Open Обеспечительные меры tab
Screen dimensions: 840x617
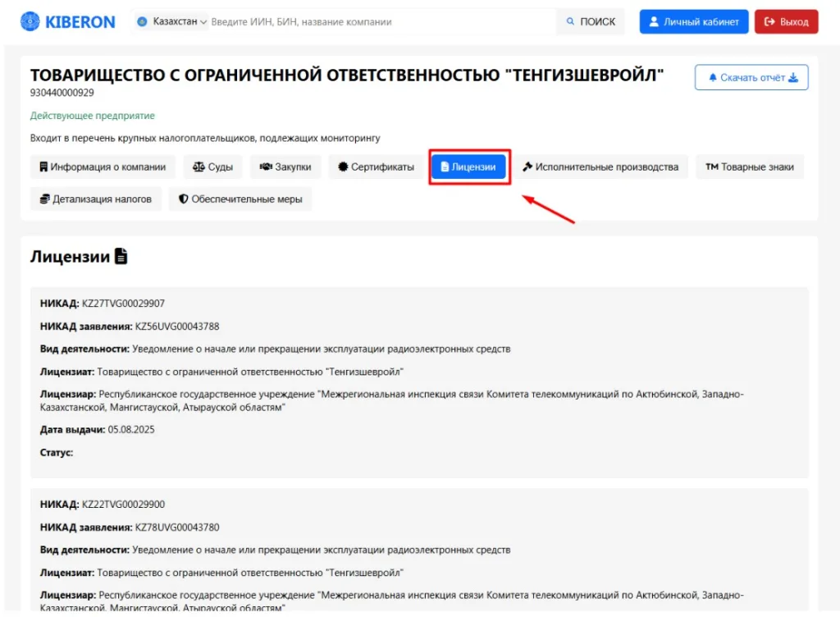(240, 199)
